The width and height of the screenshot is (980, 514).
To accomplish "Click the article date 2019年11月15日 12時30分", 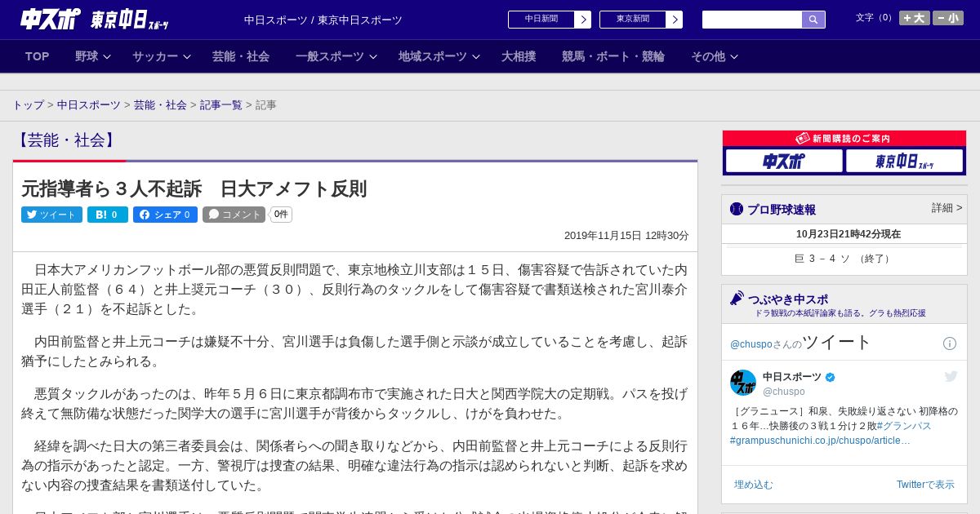I will tap(626, 235).
